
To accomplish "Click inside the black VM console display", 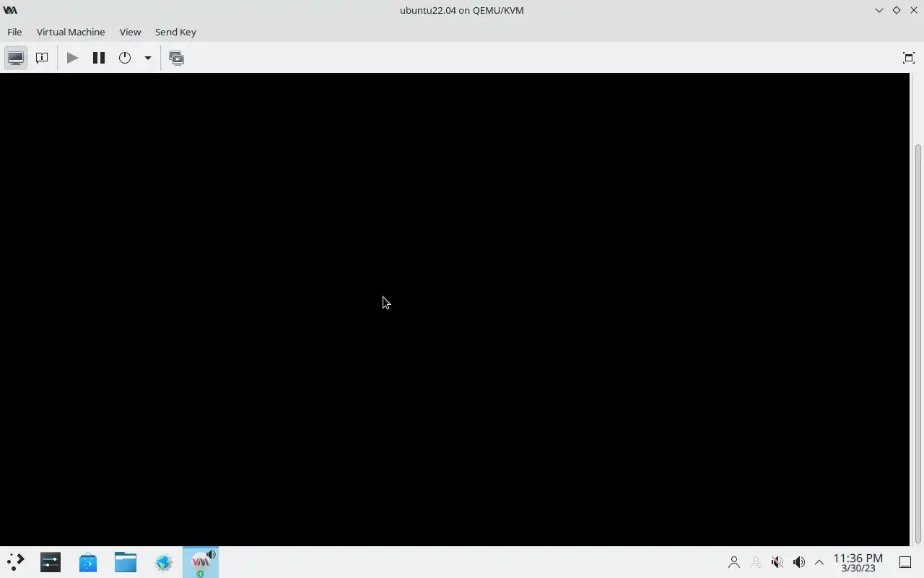I will 455,309.
